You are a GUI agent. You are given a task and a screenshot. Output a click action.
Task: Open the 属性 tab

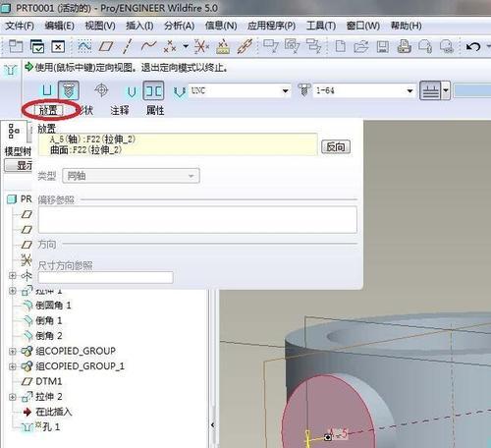[155, 110]
